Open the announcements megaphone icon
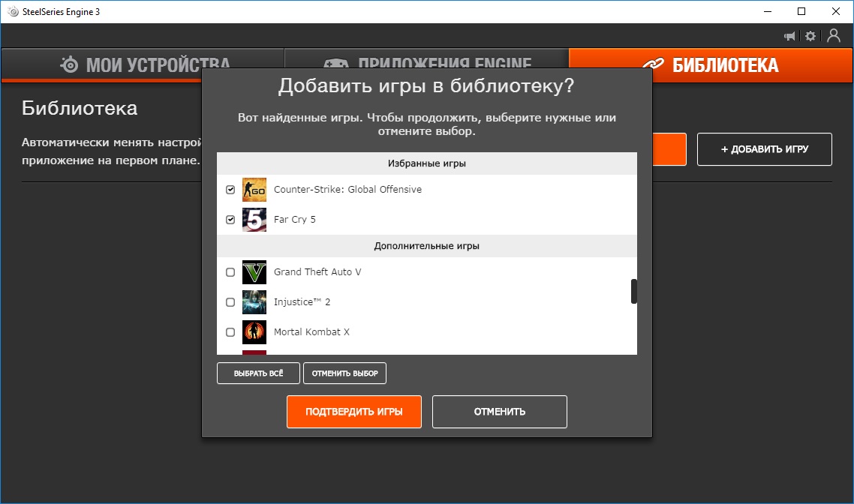 coord(789,36)
